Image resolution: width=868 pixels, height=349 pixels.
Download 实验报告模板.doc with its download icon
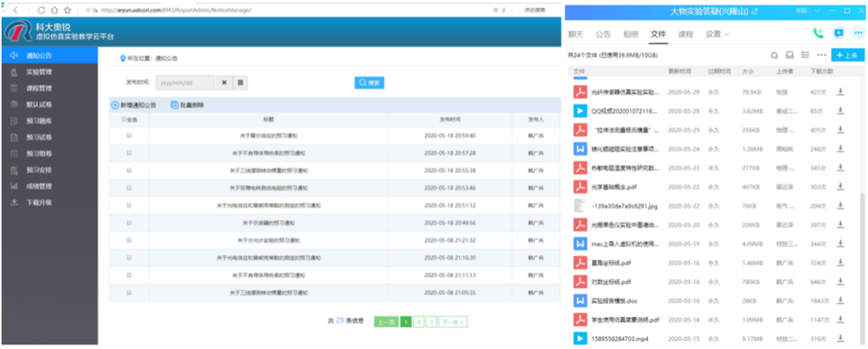pyautogui.click(x=840, y=300)
